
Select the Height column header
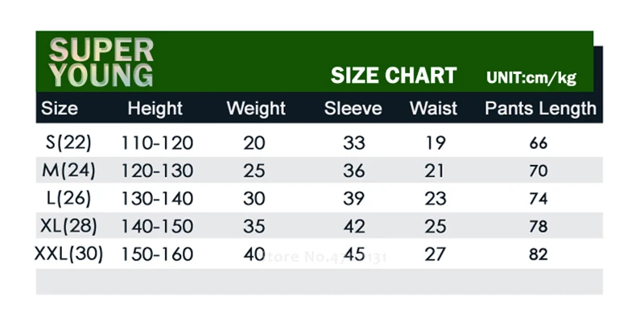pyautogui.click(x=155, y=109)
